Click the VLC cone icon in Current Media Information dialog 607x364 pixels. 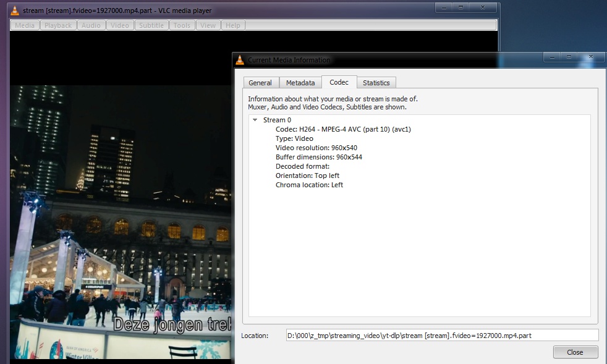pyautogui.click(x=240, y=60)
